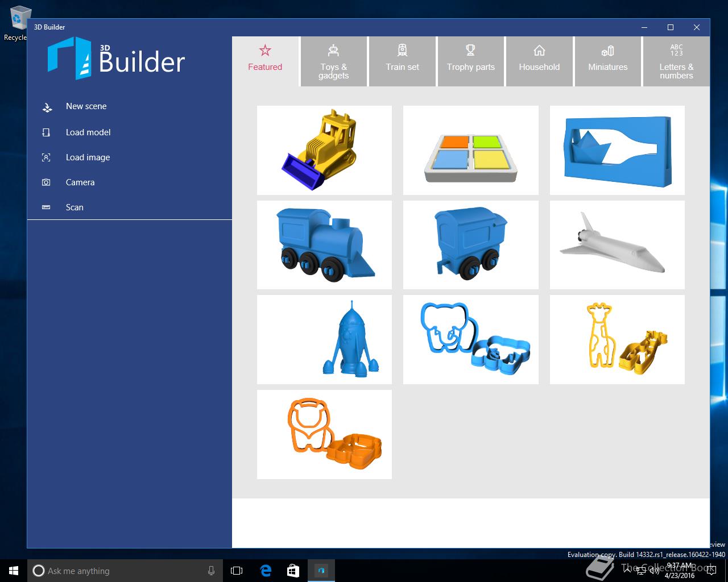Click the Cortana circle icon
This screenshot has width=728, height=582.
point(38,571)
